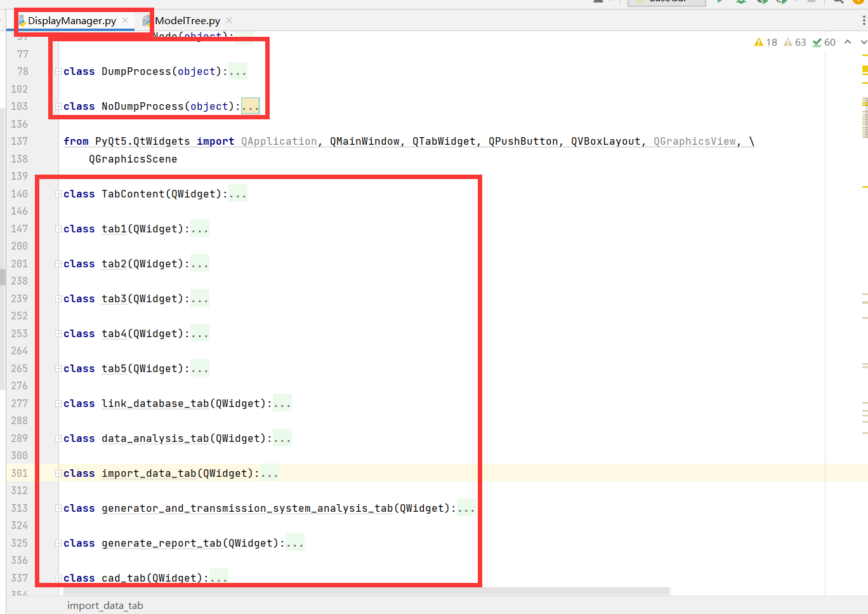Expand link_database_tab class fold marker

pos(58,404)
